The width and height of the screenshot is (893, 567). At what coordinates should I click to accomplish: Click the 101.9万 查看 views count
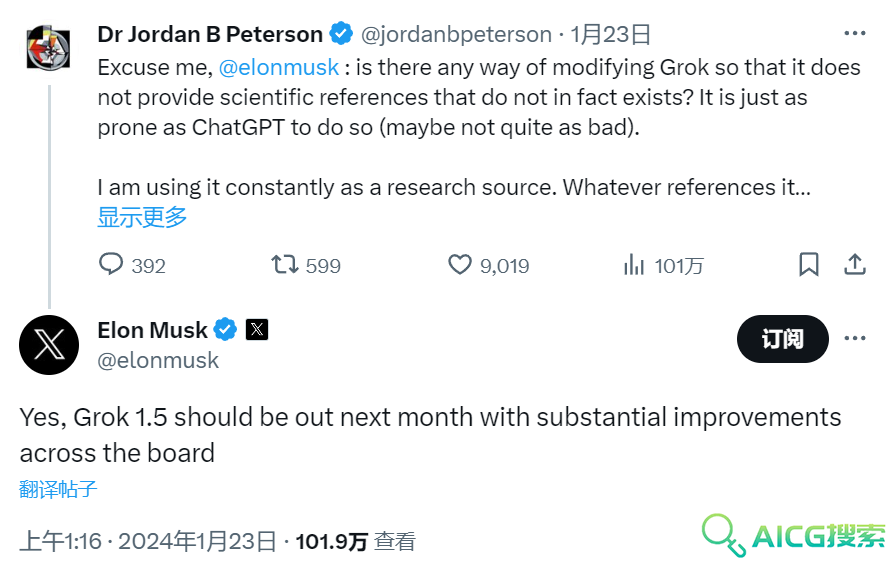pos(355,541)
